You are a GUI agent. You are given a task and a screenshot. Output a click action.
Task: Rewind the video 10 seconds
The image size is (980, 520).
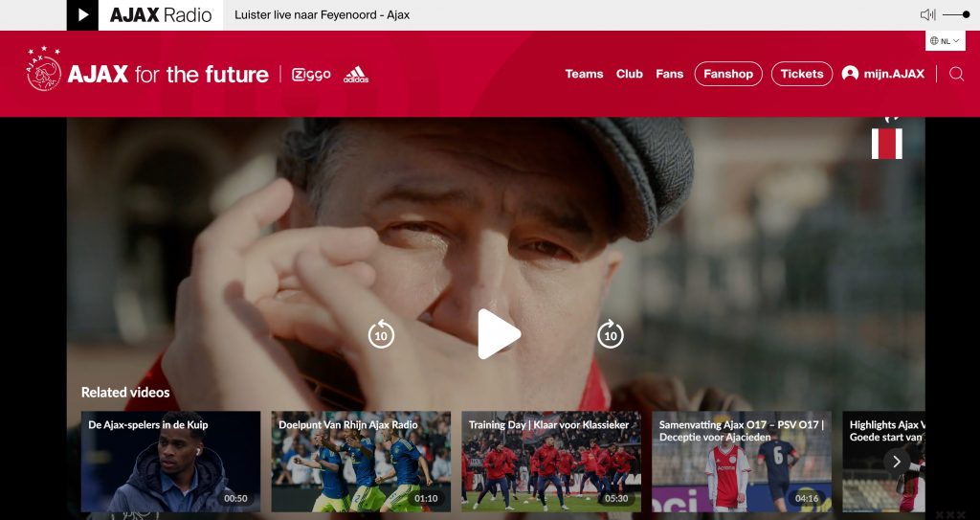coord(381,335)
